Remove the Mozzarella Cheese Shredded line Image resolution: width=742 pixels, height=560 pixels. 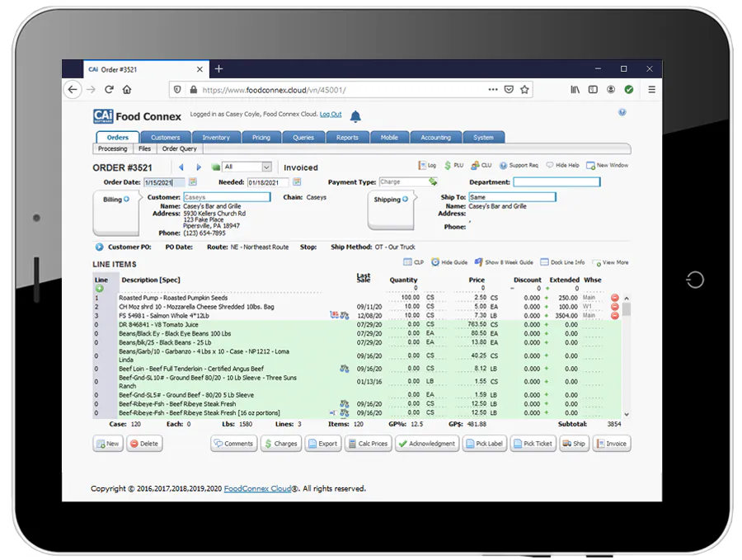click(615, 307)
